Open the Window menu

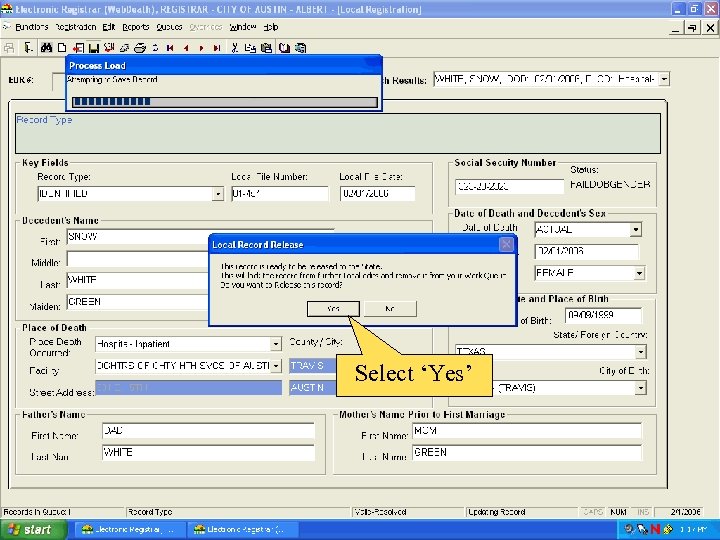tap(243, 27)
